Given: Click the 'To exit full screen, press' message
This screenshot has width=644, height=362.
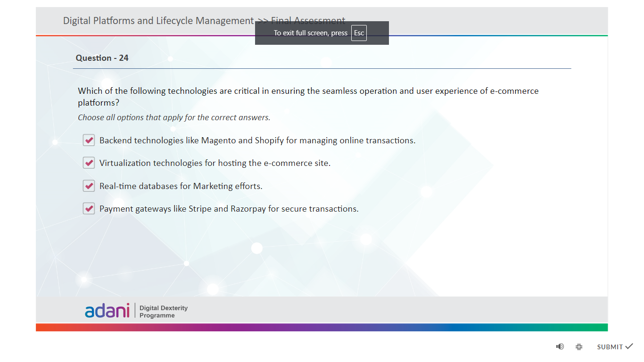Looking at the screenshot, I should click(x=311, y=33).
